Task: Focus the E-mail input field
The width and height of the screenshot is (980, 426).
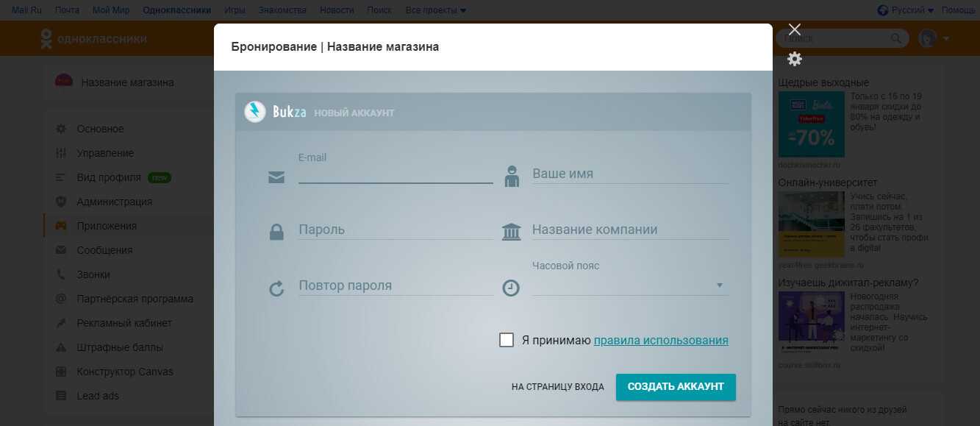Action: point(396,174)
